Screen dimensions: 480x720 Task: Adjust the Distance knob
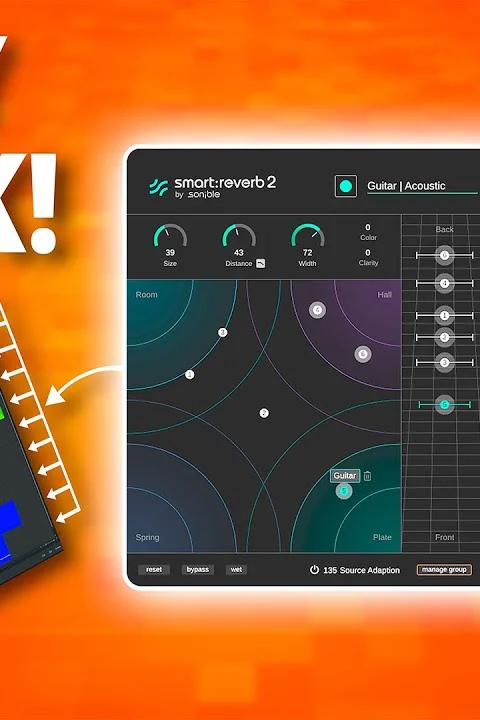[239, 237]
